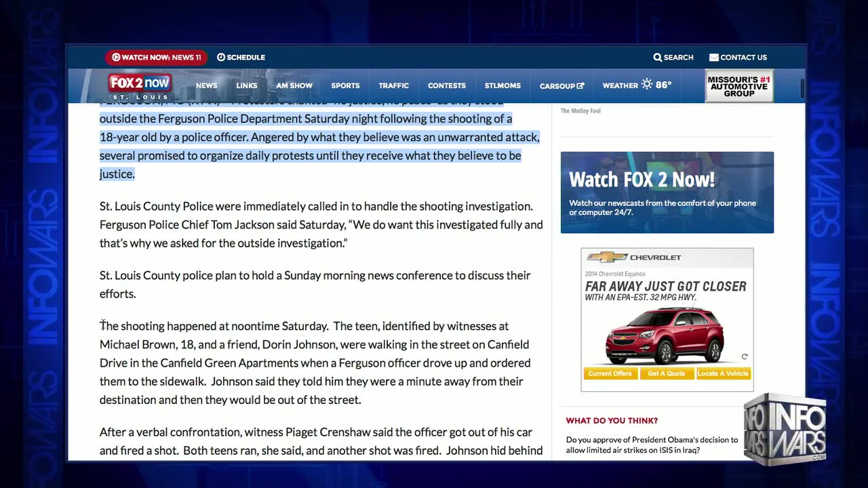This screenshot has width=868, height=488.
Task: Click the Obama ISIS air strikes poll question
Action: [x=652, y=445]
